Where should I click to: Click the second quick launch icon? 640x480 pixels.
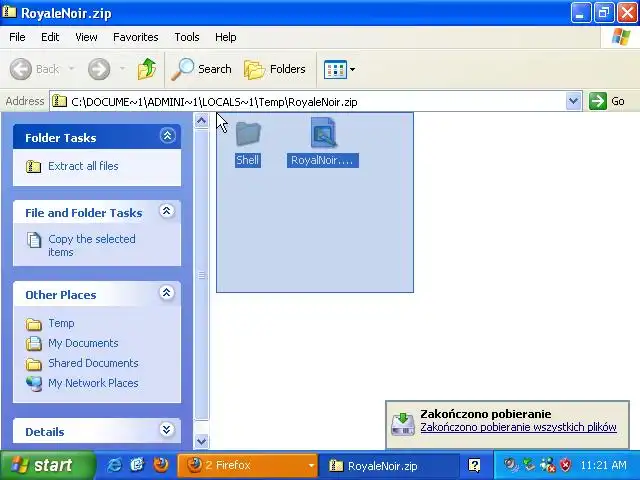(x=138, y=465)
